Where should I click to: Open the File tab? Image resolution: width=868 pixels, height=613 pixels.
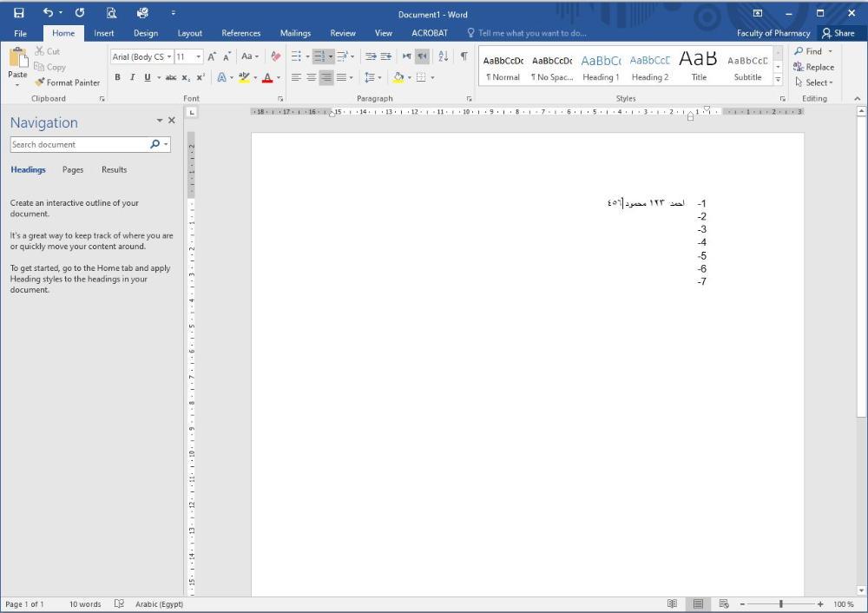pos(21,33)
